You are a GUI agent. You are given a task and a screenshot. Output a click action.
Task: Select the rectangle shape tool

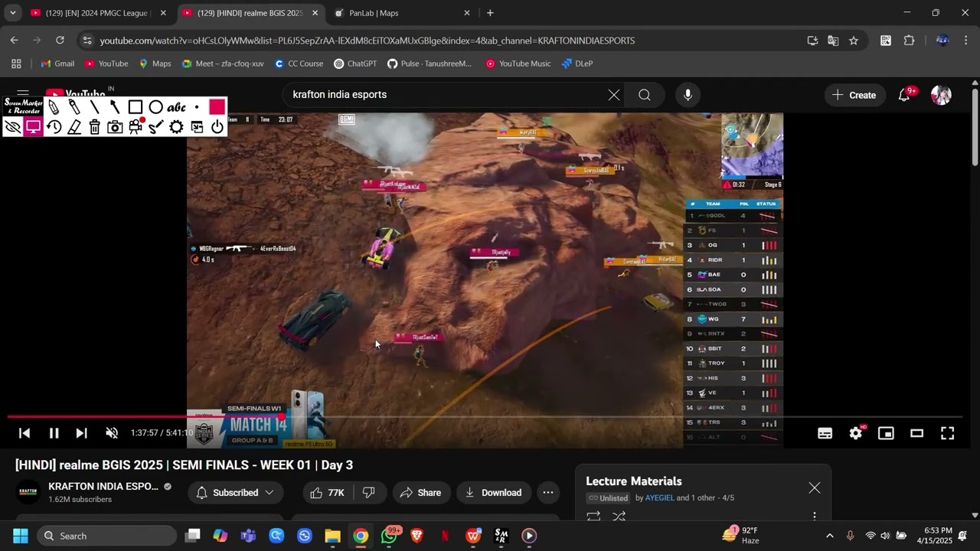(x=136, y=107)
